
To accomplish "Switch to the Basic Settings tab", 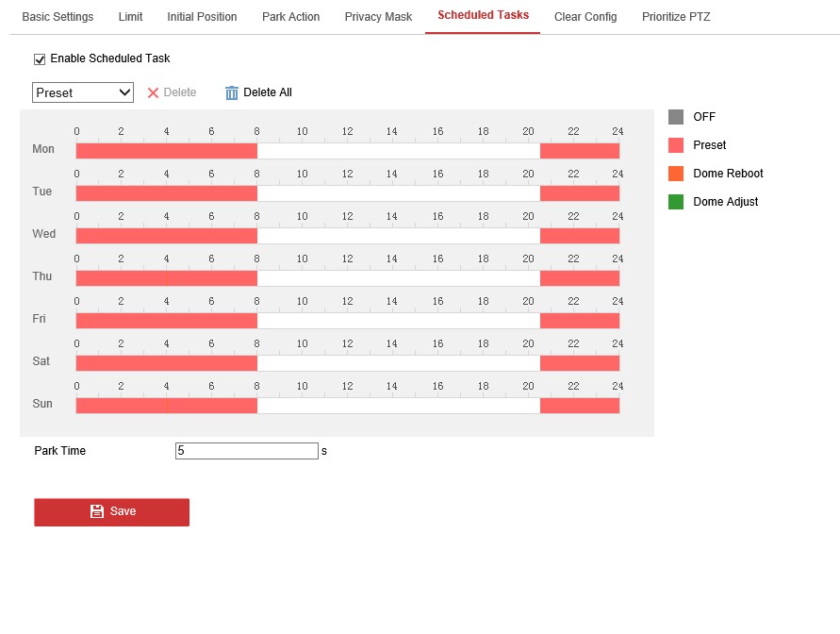I will [58, 17].
